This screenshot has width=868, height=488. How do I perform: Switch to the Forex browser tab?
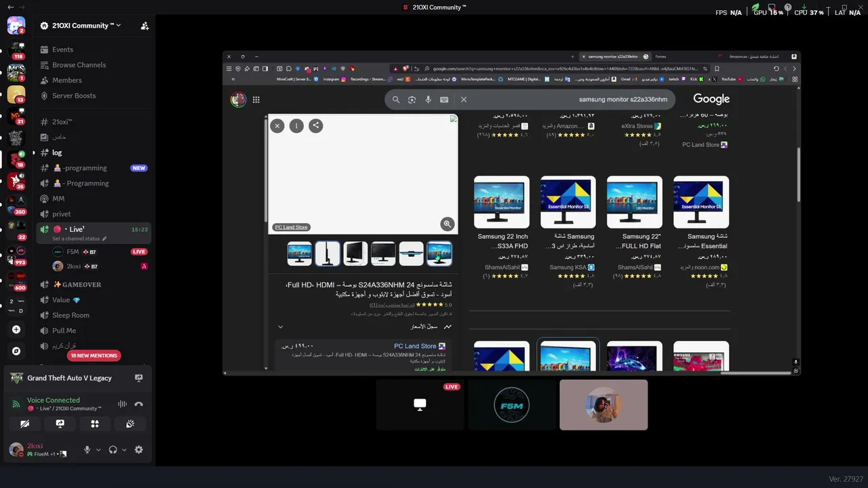point(661,57)
